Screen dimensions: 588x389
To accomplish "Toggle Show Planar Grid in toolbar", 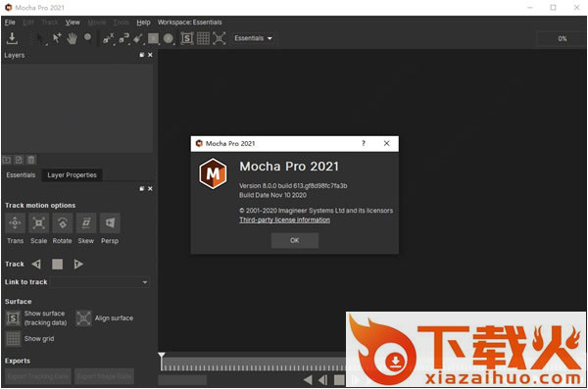I will 203,38.
